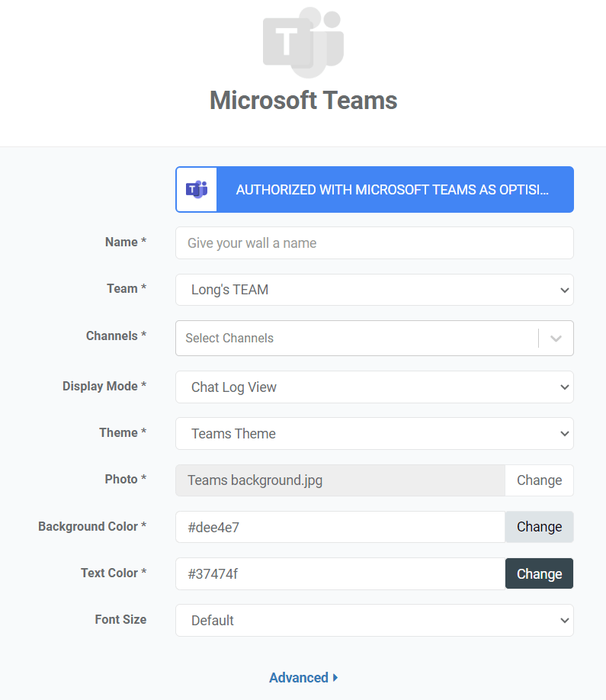Open the Team dropdown showing Long's TEAM
Image resolution: width=606 pixels, height=700 pixels.
374,290
